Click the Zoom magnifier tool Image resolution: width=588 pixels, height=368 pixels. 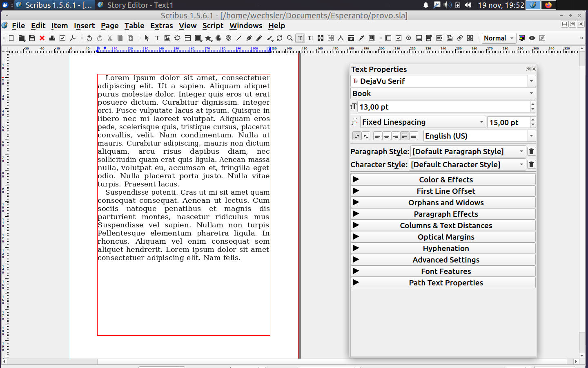(x=290, y=38)
